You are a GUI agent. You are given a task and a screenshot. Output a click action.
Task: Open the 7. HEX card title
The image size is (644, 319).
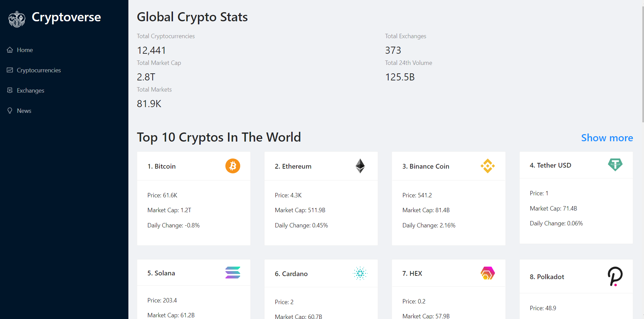pyautogui.click(x=412, y=273)
